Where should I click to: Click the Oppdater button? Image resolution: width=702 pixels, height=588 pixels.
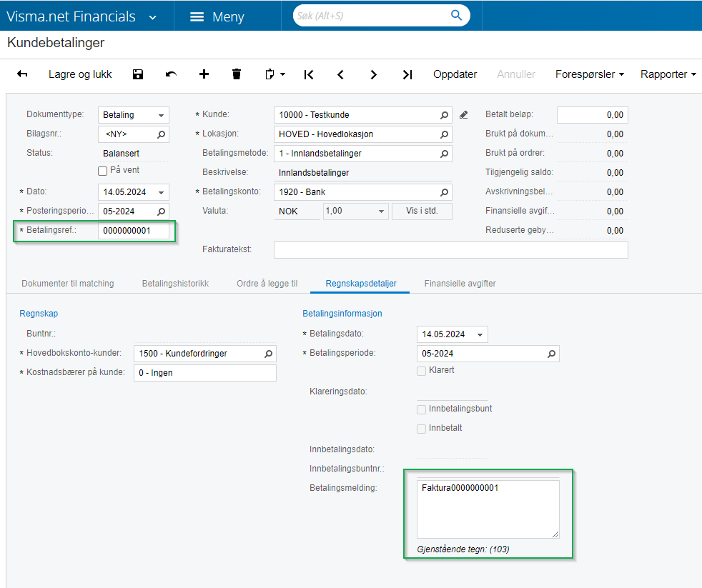tap(455, 74)
